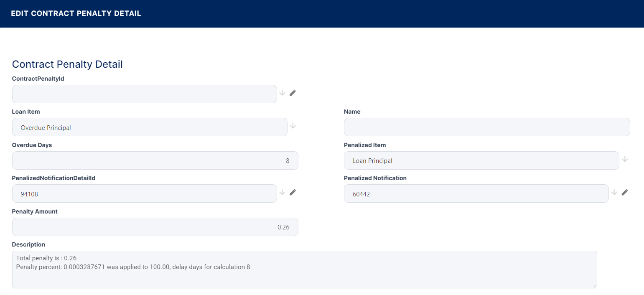
Task: Grab the Description textarea resize handle
Action: pos(595,286)
